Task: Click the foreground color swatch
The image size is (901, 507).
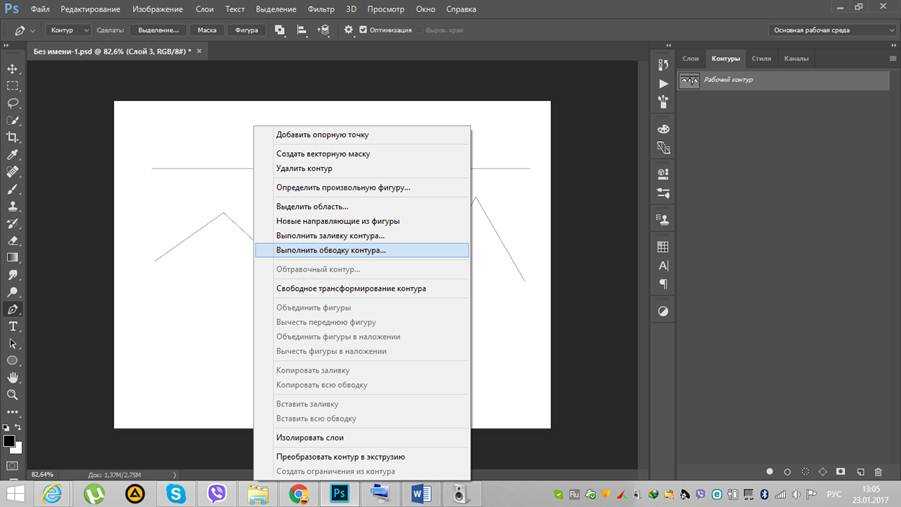Action: [9, 440]
